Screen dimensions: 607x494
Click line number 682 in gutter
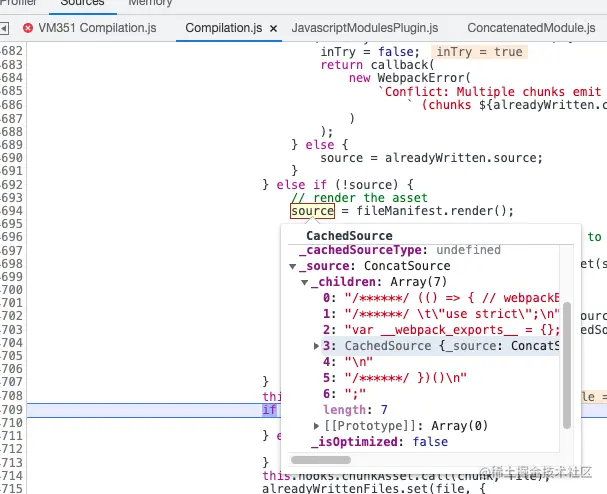(x=12, y=51)
